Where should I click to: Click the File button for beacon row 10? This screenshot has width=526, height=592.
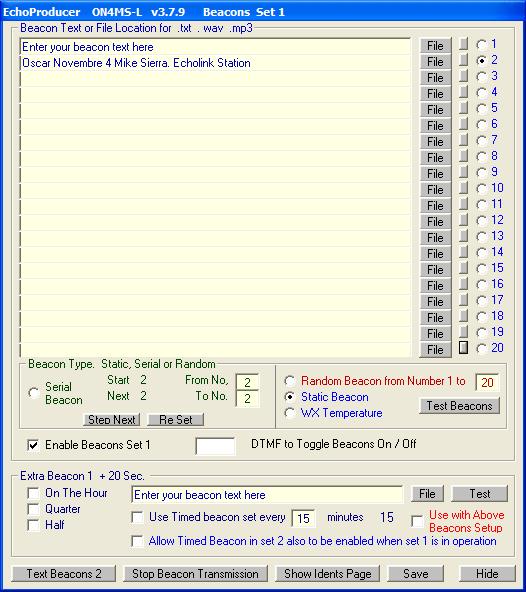(x=435, y=190)
